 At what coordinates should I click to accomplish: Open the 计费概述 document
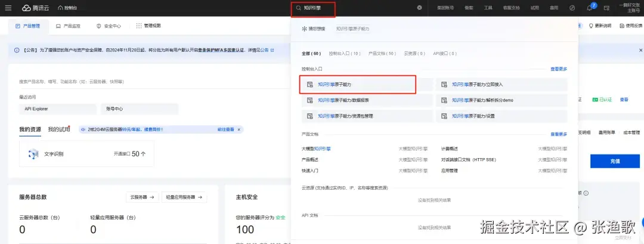click(x=450, y=149)
